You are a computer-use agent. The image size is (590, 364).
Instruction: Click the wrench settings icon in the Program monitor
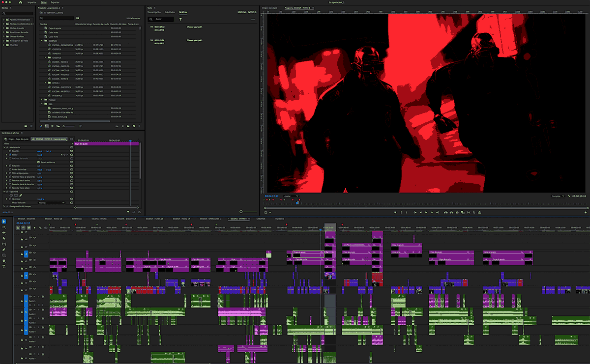(568, 196)
